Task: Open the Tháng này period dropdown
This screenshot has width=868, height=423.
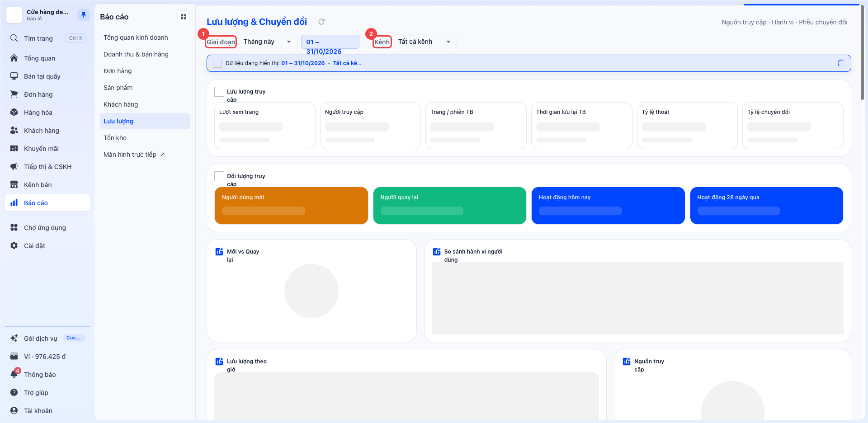Action: (268, 42)
